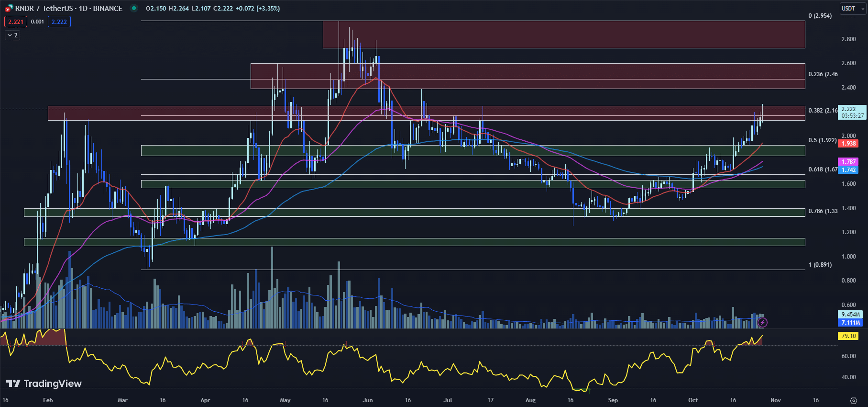Select the lowest green support zone rectangle
868x407 pixels.
415,242
